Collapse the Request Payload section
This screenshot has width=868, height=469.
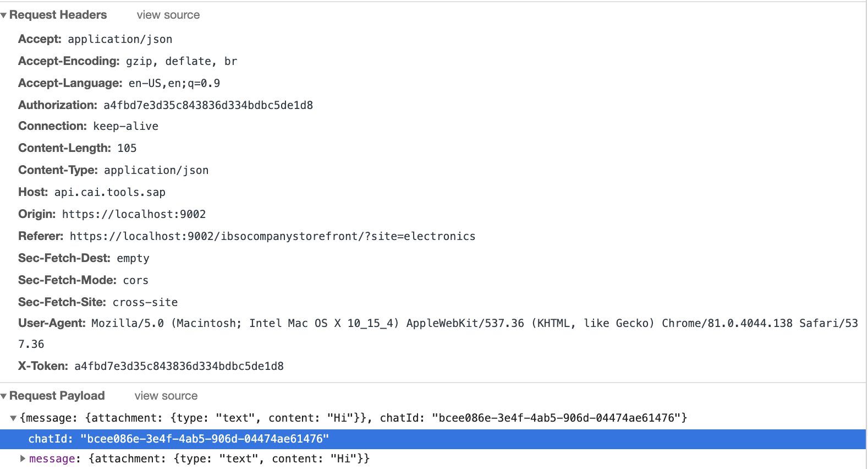(x=4, y=395)
